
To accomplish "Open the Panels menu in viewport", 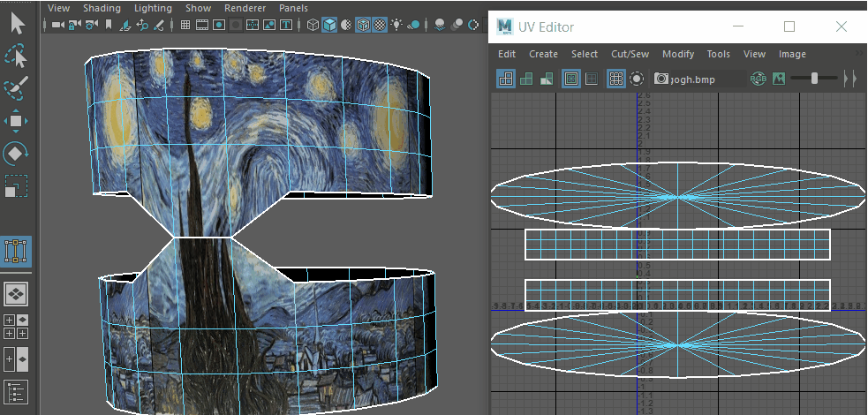I will pyautogui.click(x=293, y=8).
